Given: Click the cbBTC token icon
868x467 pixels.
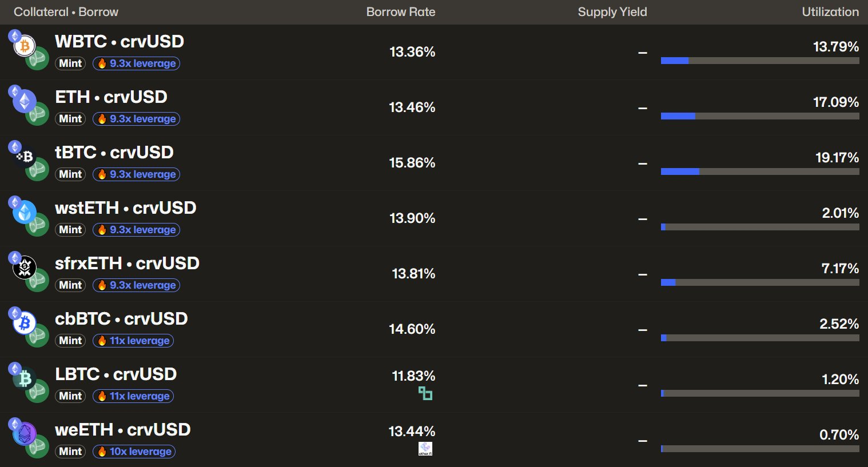Looking at the screenshot, I should pyautogui.click(x=25, y=323).
